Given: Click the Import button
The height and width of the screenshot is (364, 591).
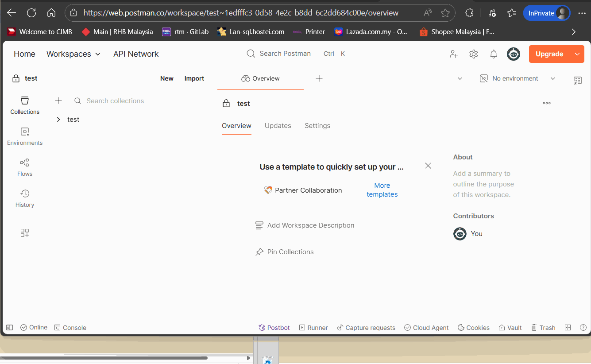Looking at the screenshot, I should tap(194, 78).
